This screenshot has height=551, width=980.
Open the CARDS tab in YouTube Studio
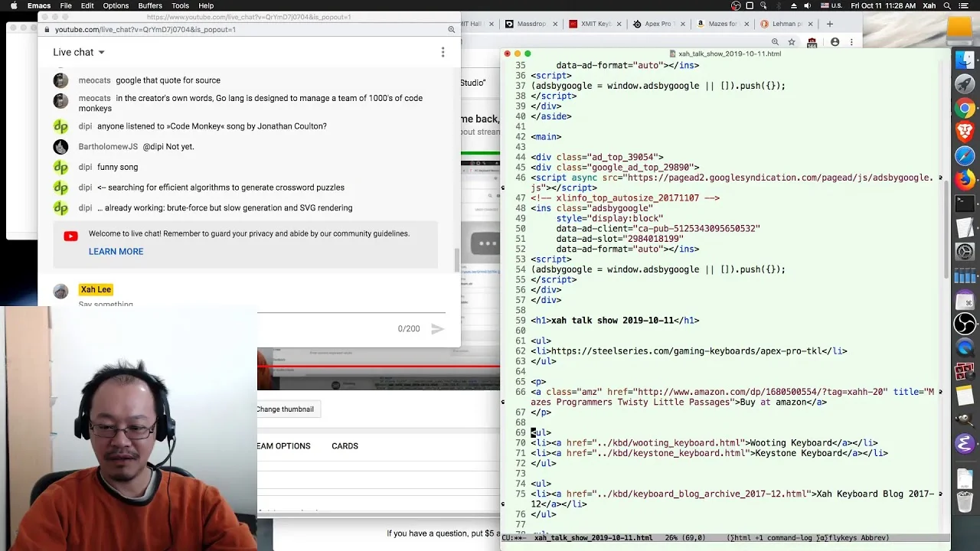coord(345,446)
